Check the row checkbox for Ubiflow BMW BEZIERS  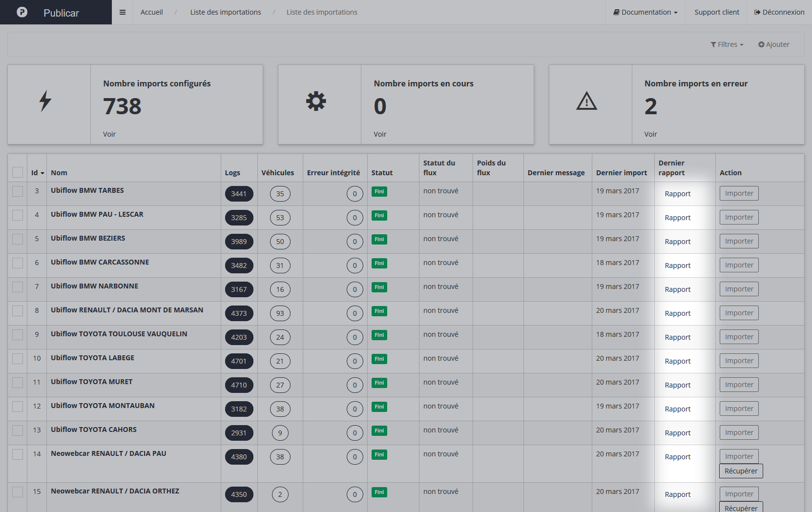18,239
